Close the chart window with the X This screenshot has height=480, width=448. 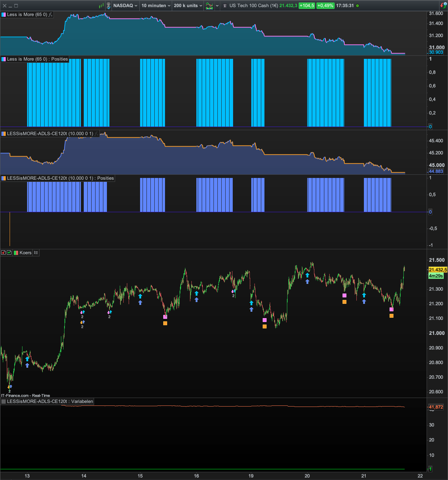(x=5, y=6)
